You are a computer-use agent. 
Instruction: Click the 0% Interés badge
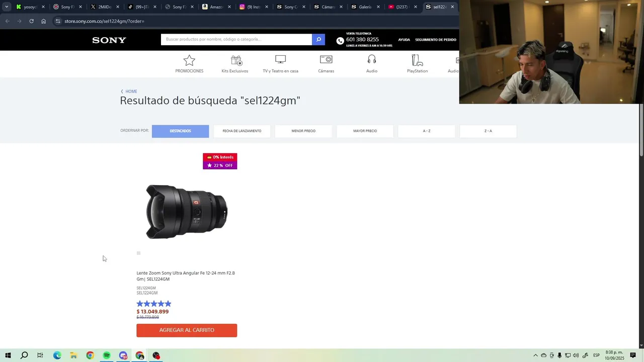pos(220,157)
